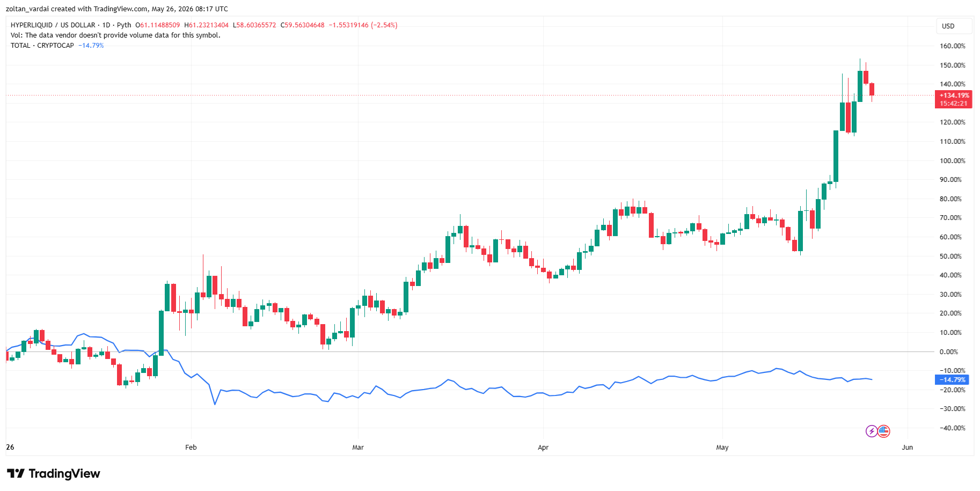Click the May label on the time axis
This screenshot has height=491, width=980.
pyautogui.click(x=722, y=447)
